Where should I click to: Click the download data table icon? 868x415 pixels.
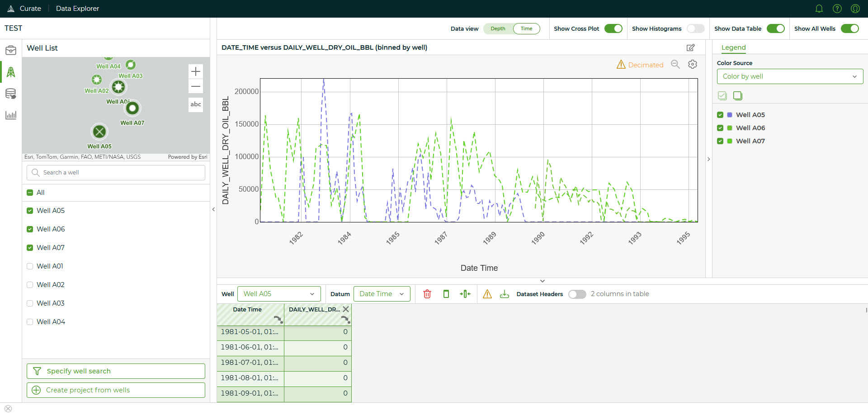click(505, 294)
